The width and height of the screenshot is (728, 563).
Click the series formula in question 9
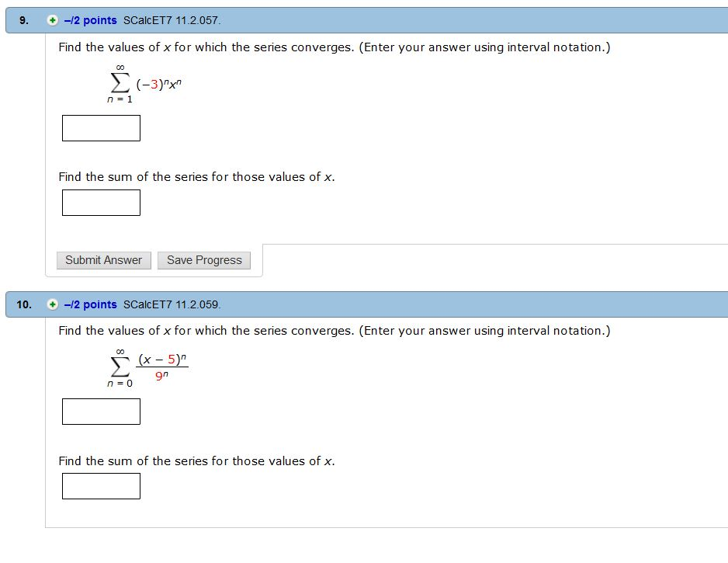coord(144,85)
